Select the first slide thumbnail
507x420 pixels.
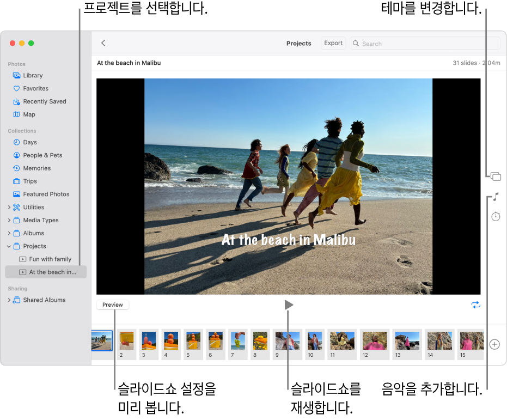102,341
